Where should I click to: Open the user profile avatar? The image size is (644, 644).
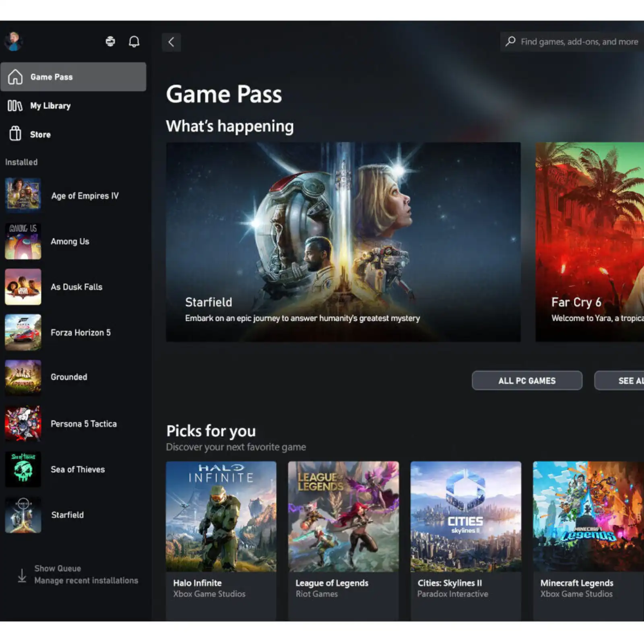click(x=14, y=41)
